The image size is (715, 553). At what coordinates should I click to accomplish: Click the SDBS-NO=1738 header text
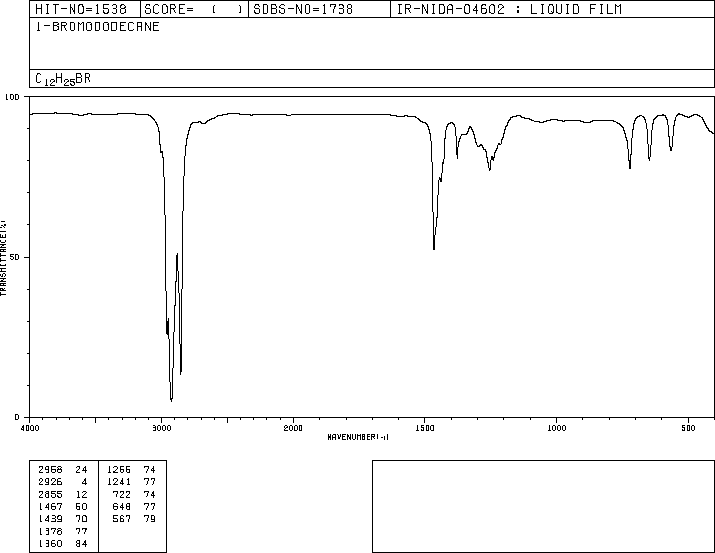tap(303, 9)
